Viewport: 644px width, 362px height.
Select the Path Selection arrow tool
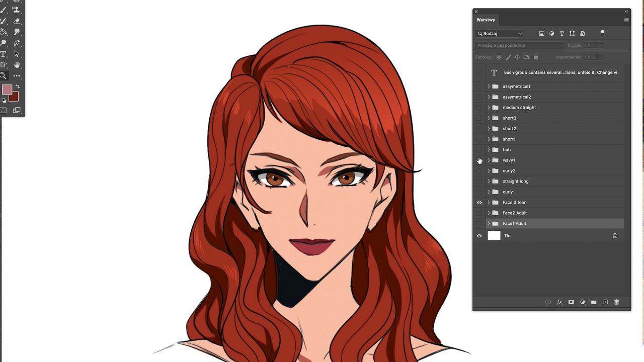[x=17, y=54]
